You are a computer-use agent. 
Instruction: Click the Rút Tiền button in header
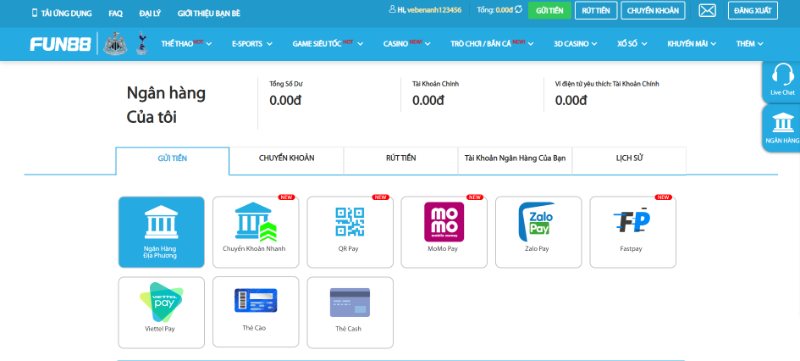point(596,10)
